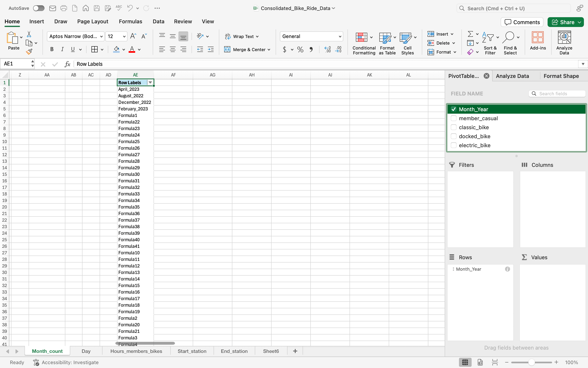Click the Save icon in title bar
The width and height of the screenshot is (588, 368).
[x=97, y=8]
